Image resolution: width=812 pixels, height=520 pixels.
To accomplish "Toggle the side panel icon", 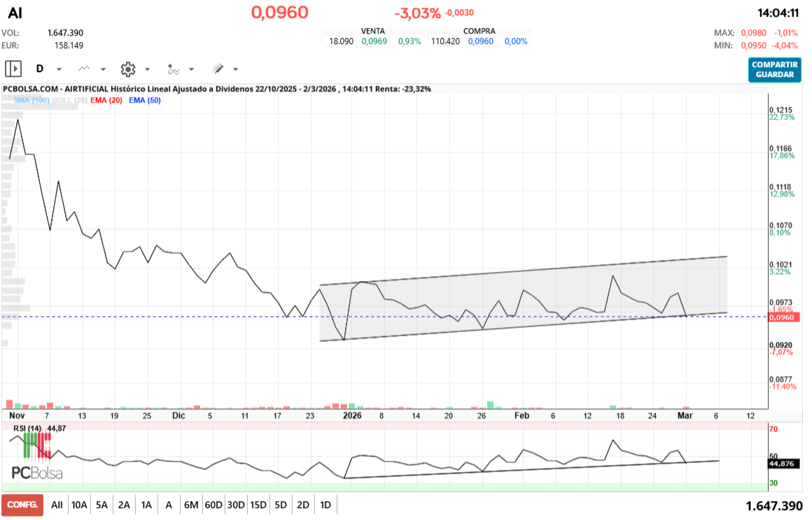I will point(13,69).
